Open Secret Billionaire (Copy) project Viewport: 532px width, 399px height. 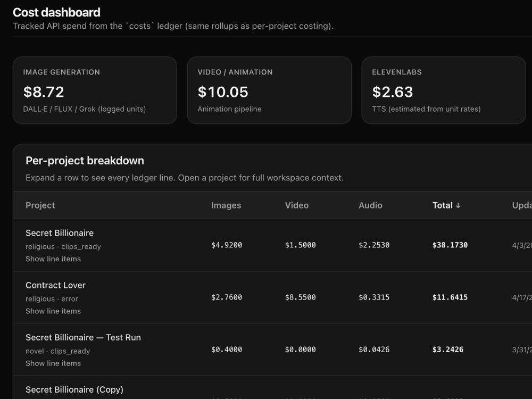point(74,389)
